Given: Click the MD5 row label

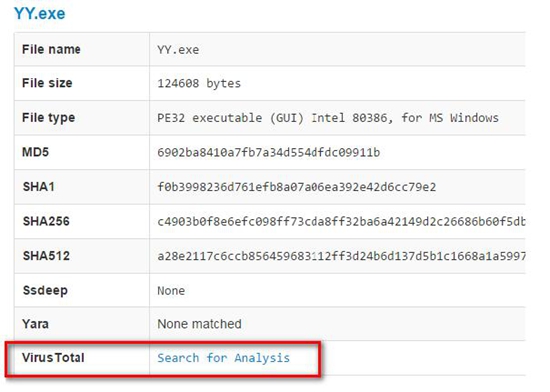Looking at the screenshot, I should tap(35, 152).
